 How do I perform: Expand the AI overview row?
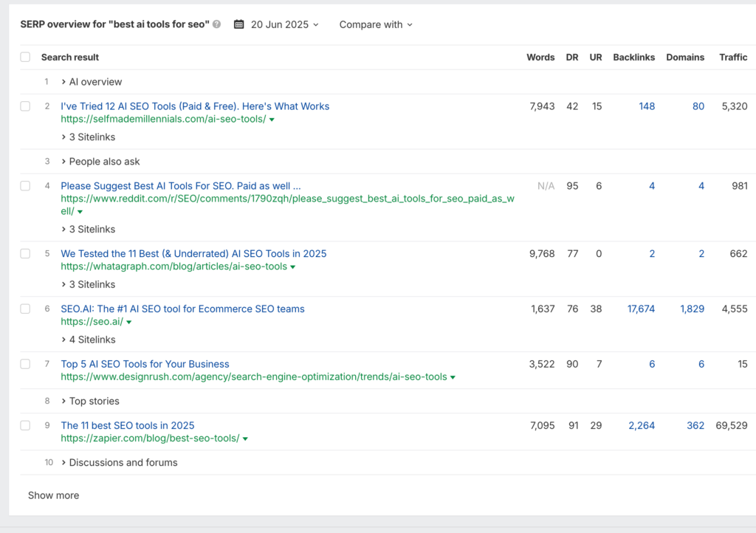click(x=91, y=82)
